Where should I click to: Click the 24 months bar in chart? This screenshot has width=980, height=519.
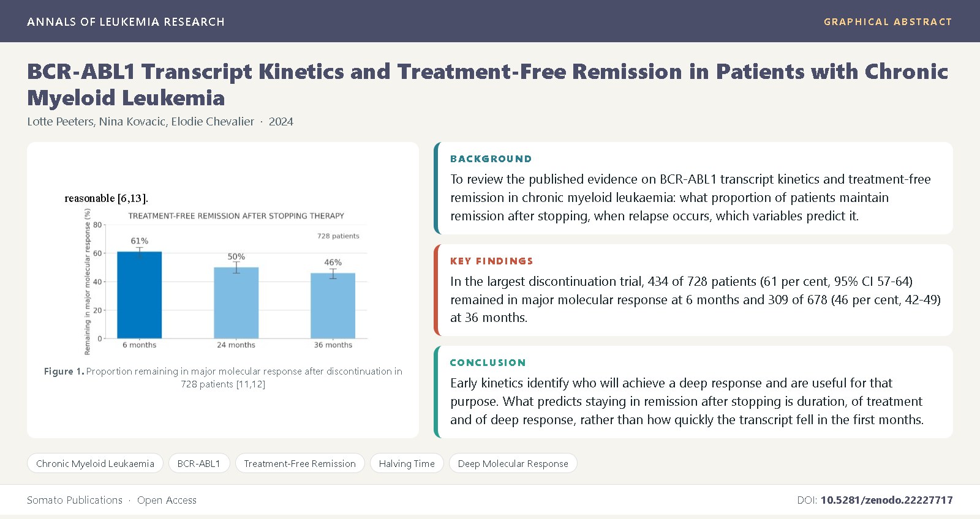pyautogui.click(x=236, y=303)
